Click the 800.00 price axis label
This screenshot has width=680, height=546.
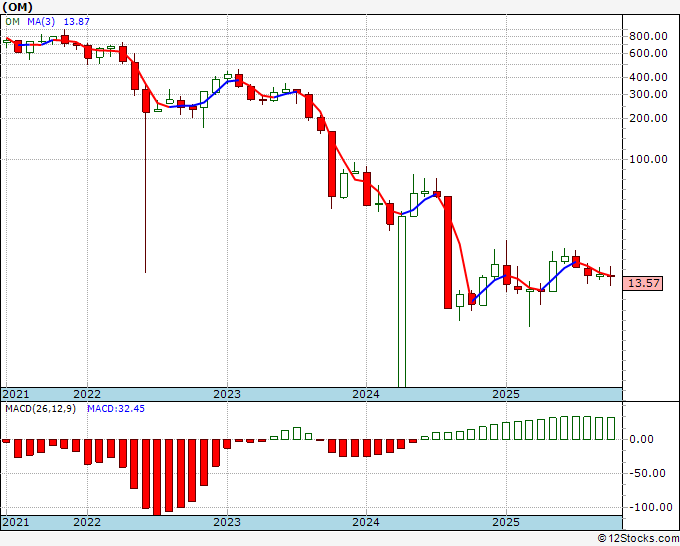[x=648, y=36]
